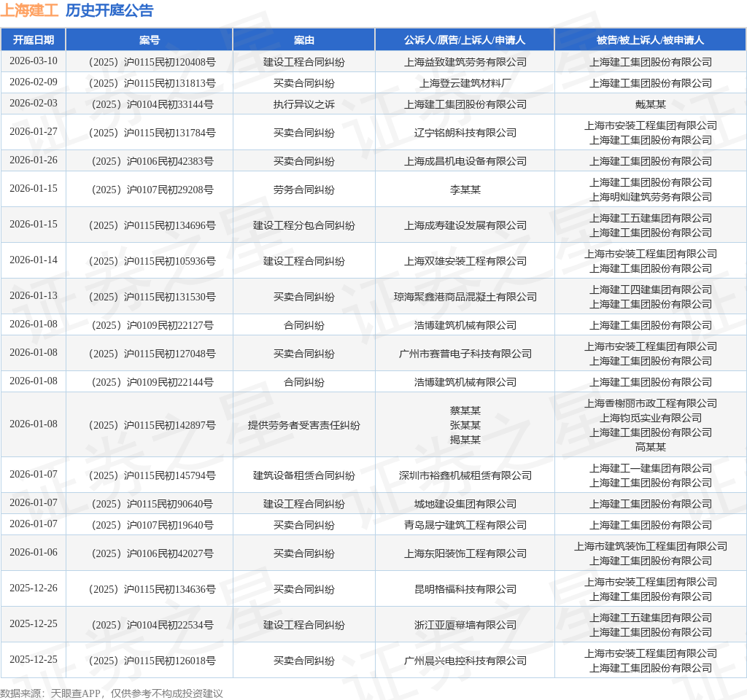Click plaintiff 广州市赛普电子科技有限公司
This screenshot has height=700, width=747.
click(x=465, y=354)
